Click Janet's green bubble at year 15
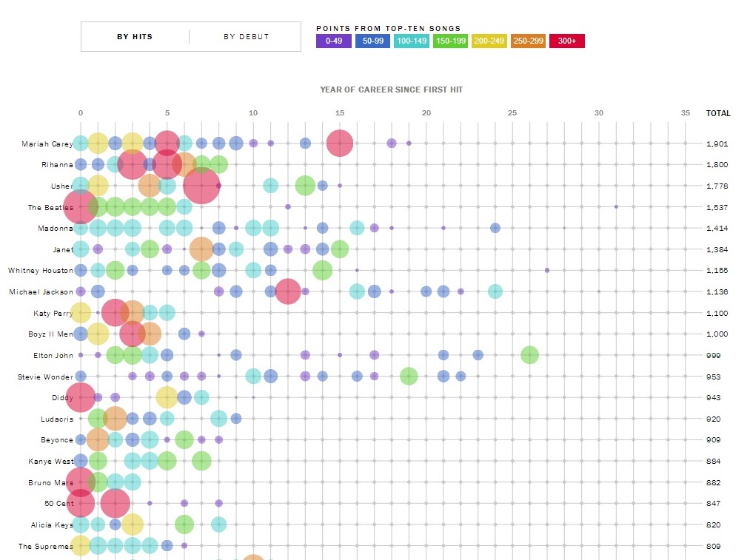 pyautogui.click(x=340, y=249)
